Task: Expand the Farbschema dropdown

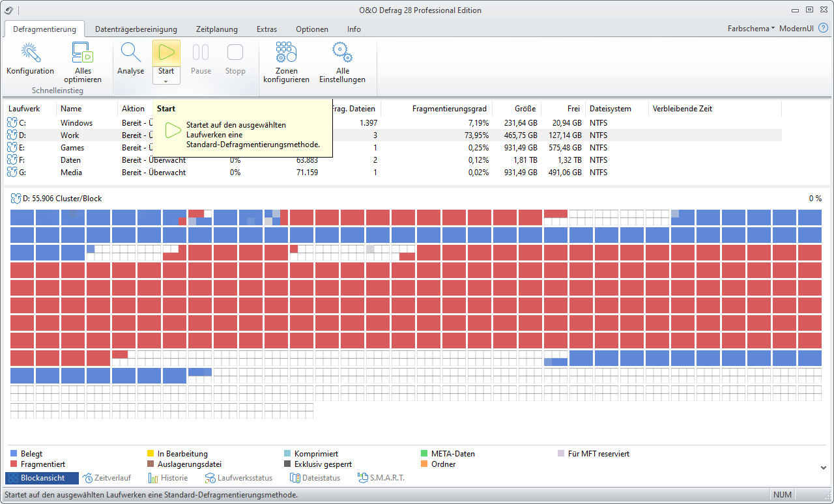Action: [x=751, y=29]
